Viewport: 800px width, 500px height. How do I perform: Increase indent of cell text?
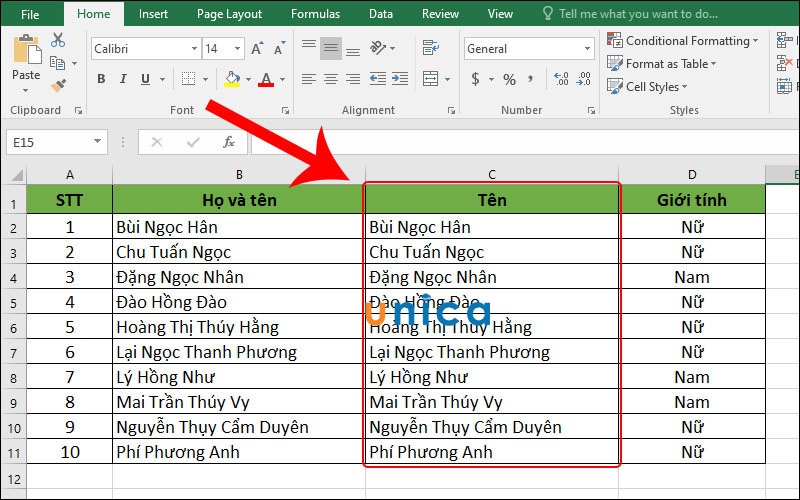[x=399, y=79]
